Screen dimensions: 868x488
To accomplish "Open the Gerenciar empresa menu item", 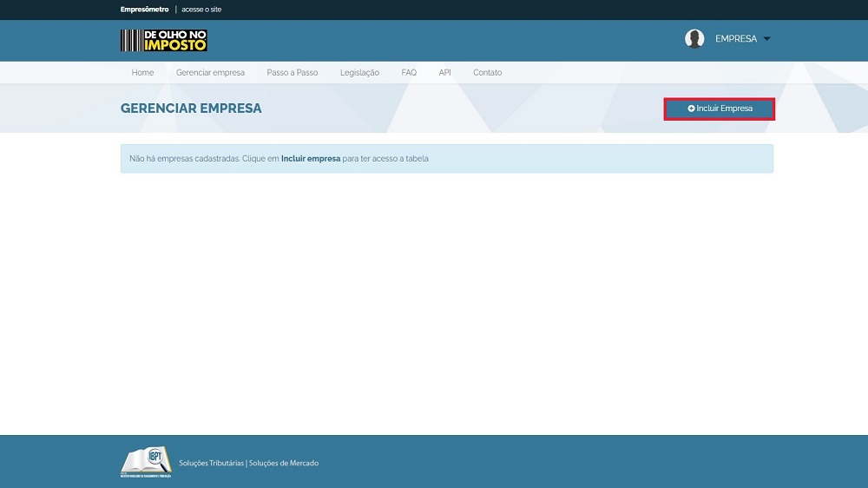I will point(210,73).
